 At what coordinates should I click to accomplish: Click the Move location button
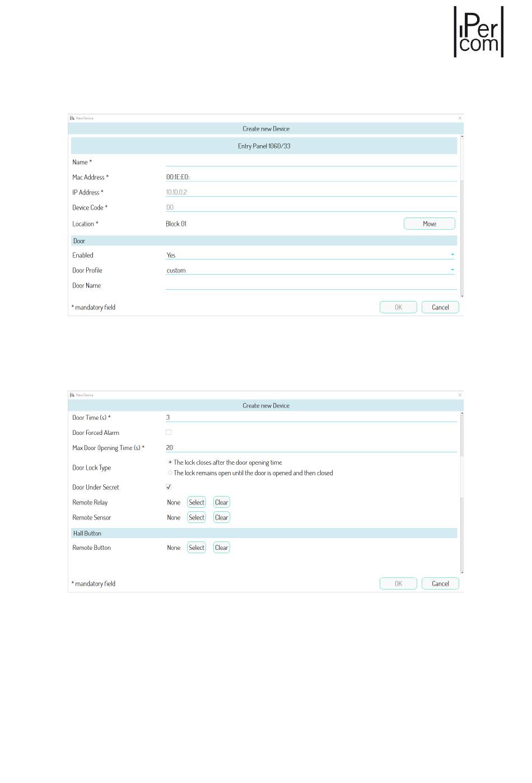(x=430, y=224)
